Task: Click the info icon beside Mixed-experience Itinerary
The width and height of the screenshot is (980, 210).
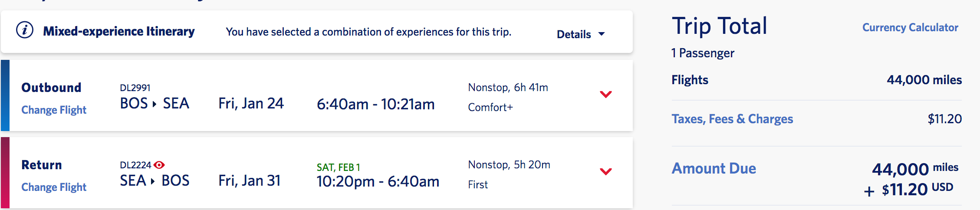Action: pyautogui.click(x=25, y=30)
